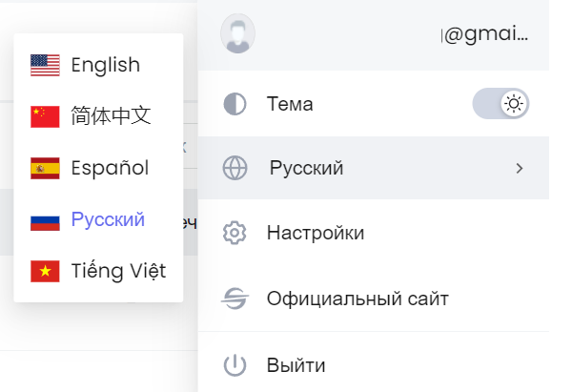Viewport: 572px width, 392px height.
Task: Click the half-circle theme icon
Action: pos(235,104)
